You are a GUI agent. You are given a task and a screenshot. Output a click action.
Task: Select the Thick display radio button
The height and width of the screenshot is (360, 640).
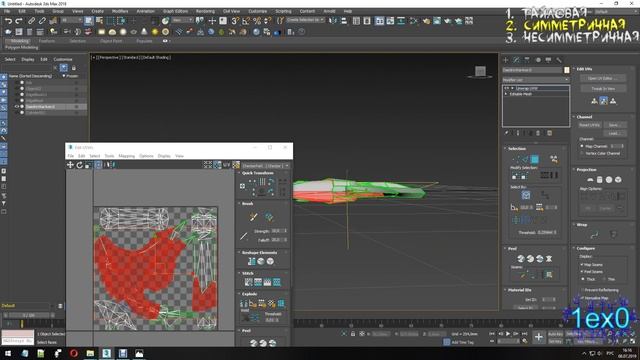coord(583,279)
